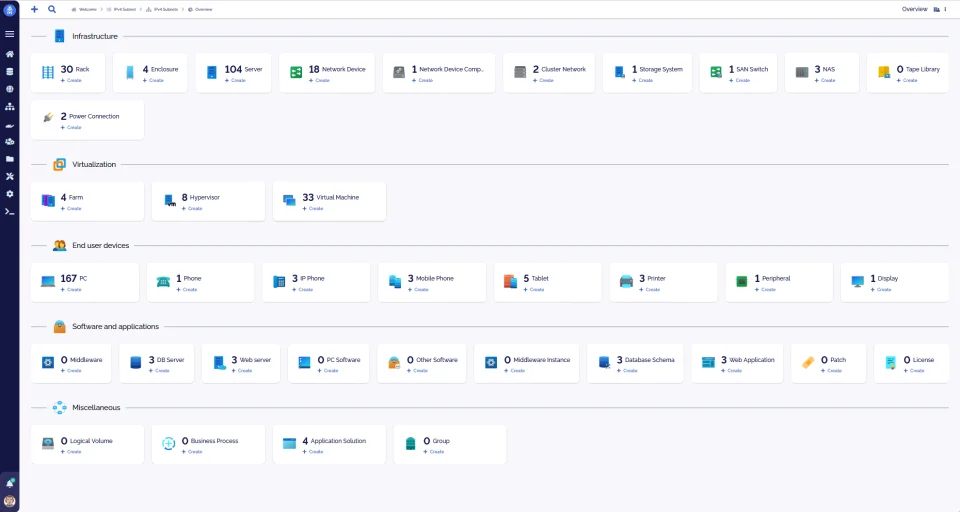Open the 3 NAS label
Viewport: 960px width, 512px height.
click(x=825, y=69)
